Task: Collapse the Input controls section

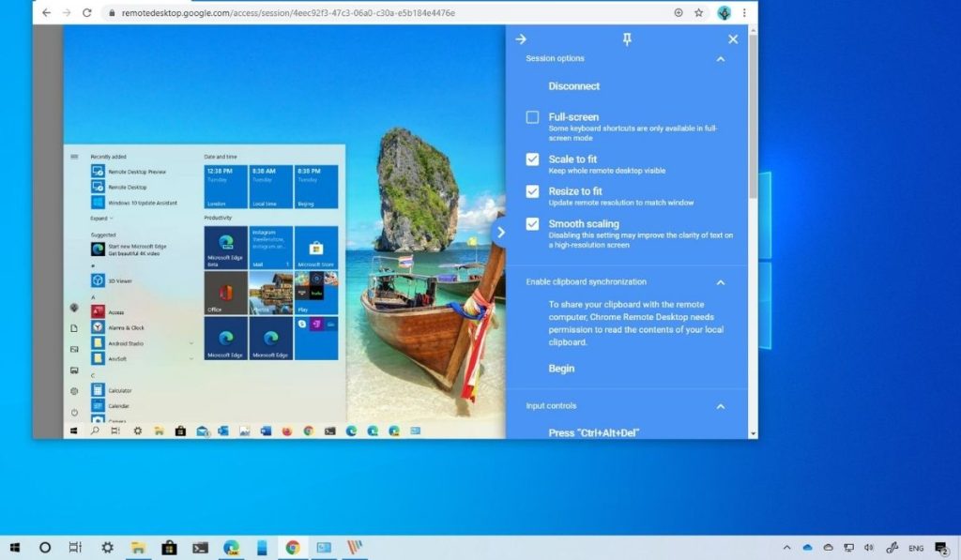Action: [721, 406]
